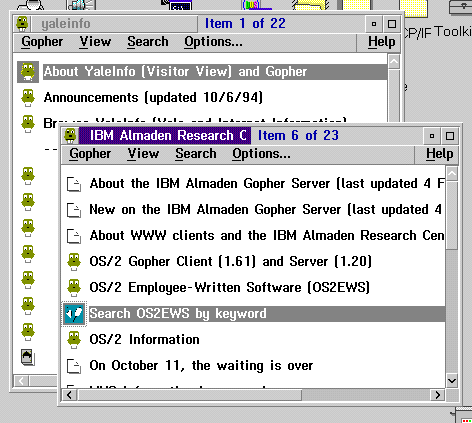Open About YaleInfo (Visitor View) and Gopher entry

[x=175, y=72]
